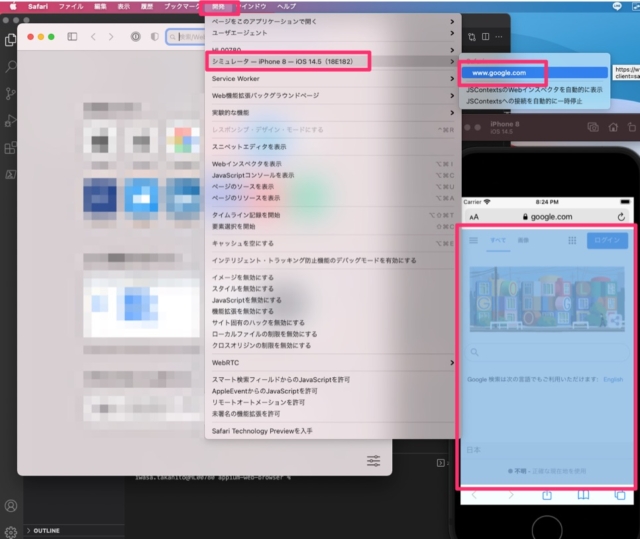Toggle the Safari sidebar icon
This screenshot has height=539, width=640.
72,37
